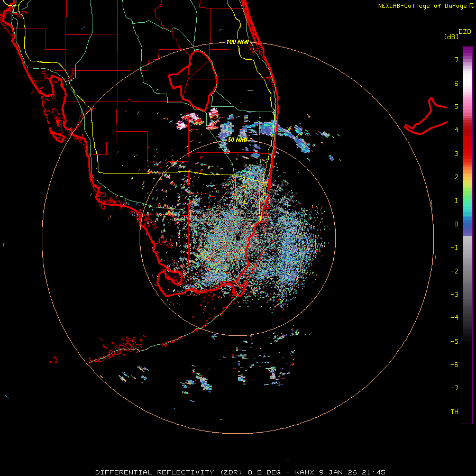Click the -7 dB value on color scale

coord(454,388)
